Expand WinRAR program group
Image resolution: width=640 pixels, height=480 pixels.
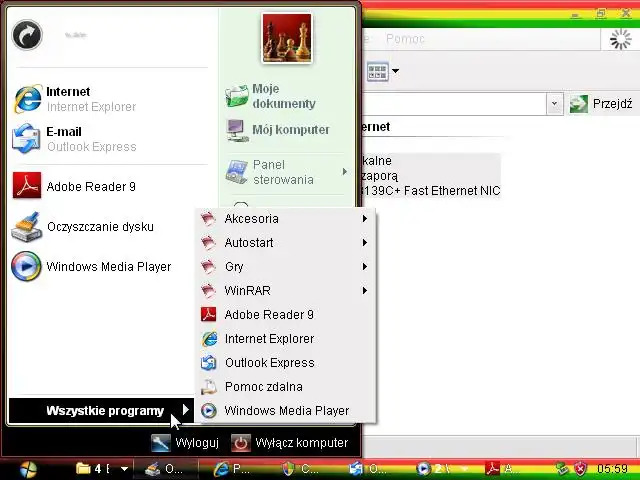coord(285,291)
